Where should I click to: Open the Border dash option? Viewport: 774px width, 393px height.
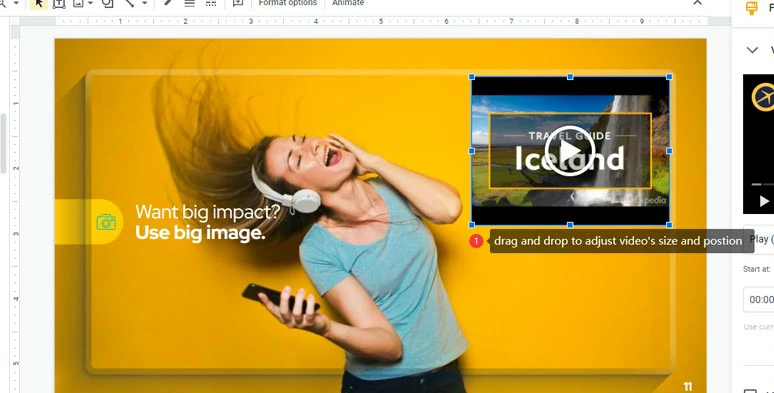point(211,3)
